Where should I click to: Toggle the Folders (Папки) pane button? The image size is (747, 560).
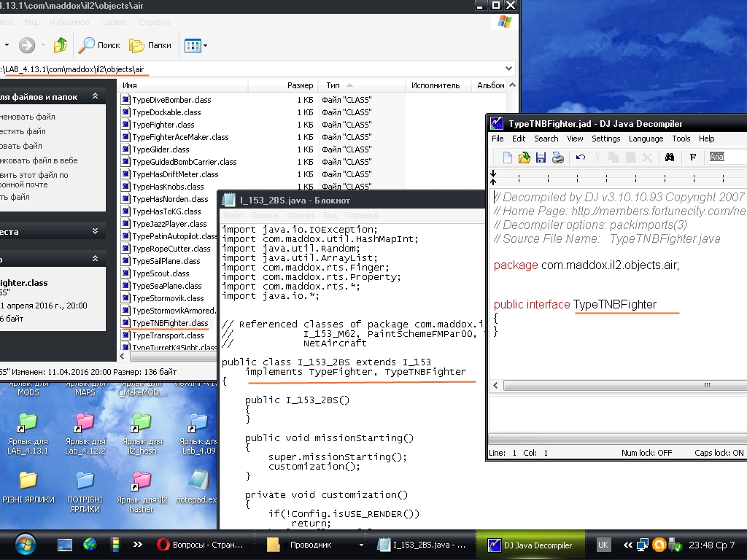[150, 45]
